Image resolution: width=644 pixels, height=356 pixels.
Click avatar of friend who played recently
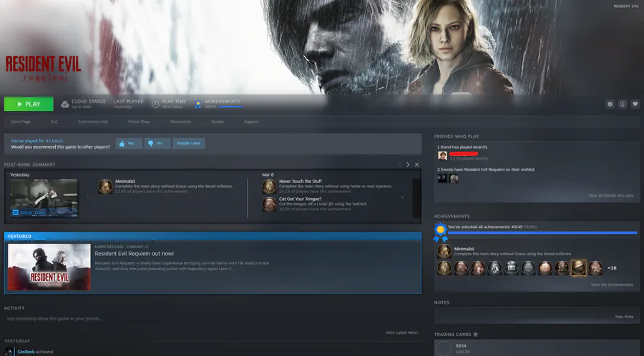click(x=442, y=156)
